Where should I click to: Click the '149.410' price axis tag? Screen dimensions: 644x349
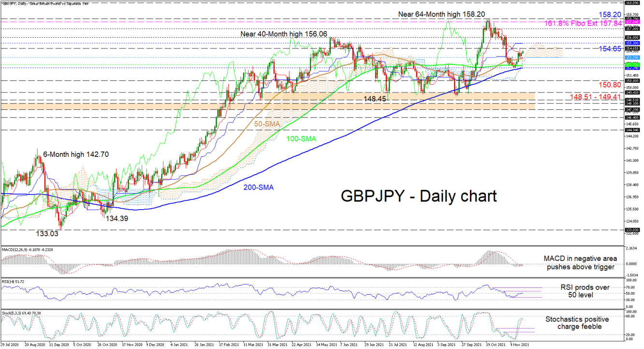click(x=632, y=92)
